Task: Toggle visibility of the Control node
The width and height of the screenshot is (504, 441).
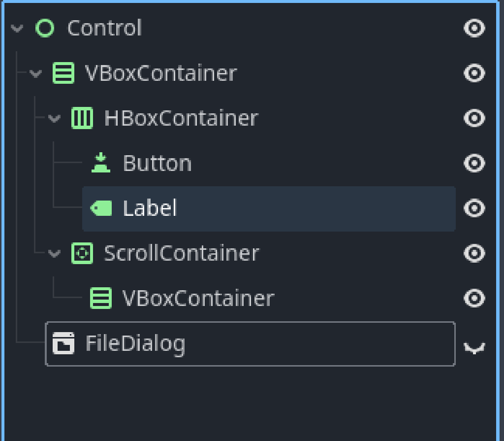Action: point(473,28)
